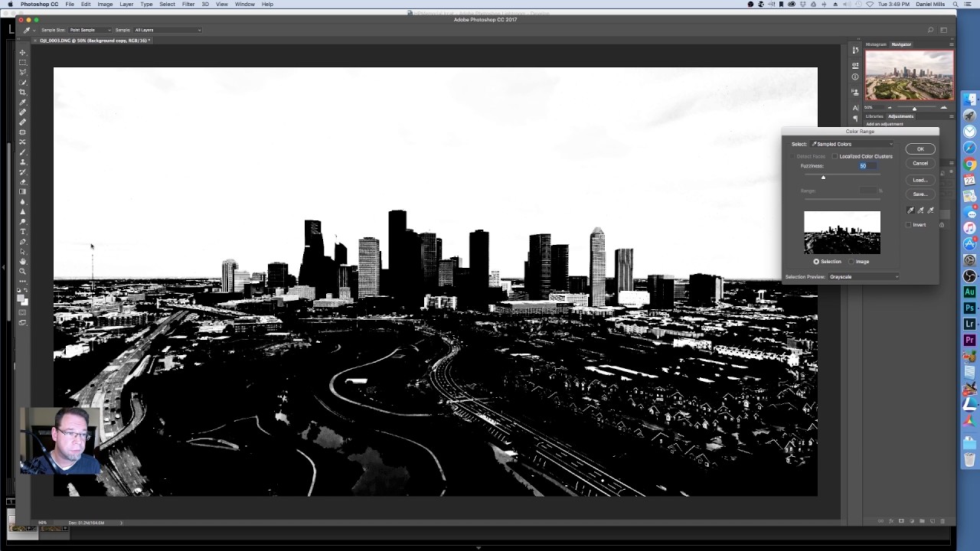Click the Color Range preview thumbnail
This screenshot has height=551, width=980.
click(x=842, y=233)
